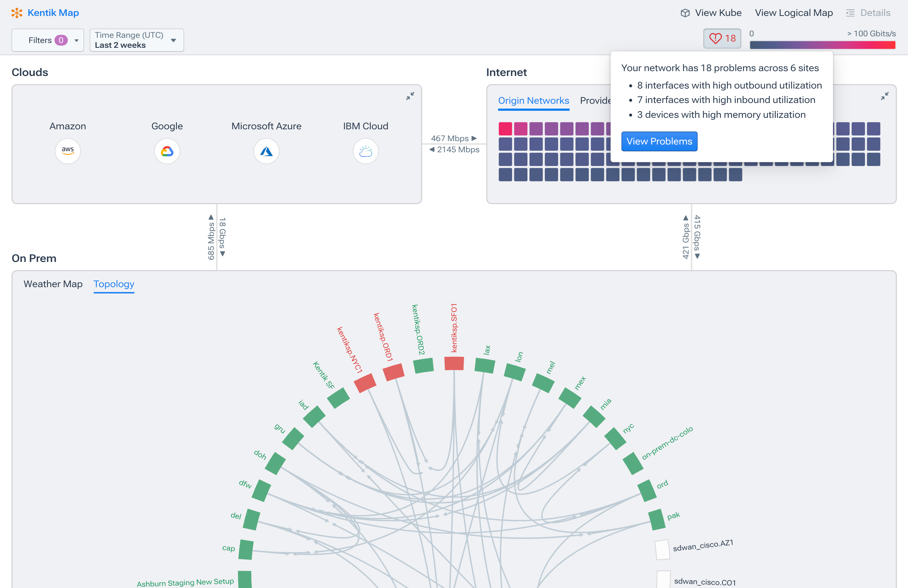Open the View Logical Map link
Image resolution: width=908 pixels, height=588 pixels.
click(793, 13)
